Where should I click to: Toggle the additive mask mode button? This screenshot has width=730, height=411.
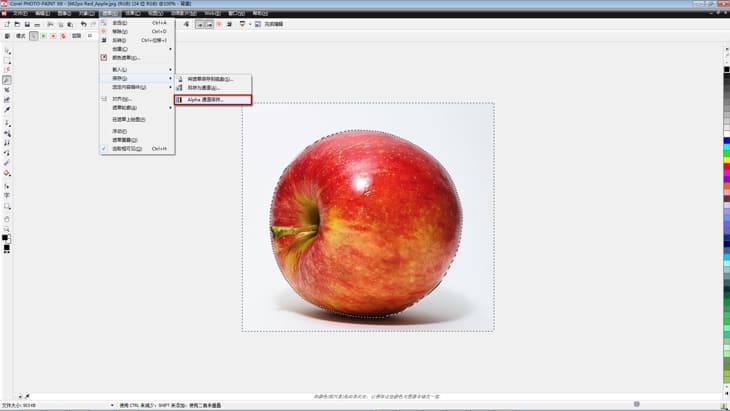point(43,36)
